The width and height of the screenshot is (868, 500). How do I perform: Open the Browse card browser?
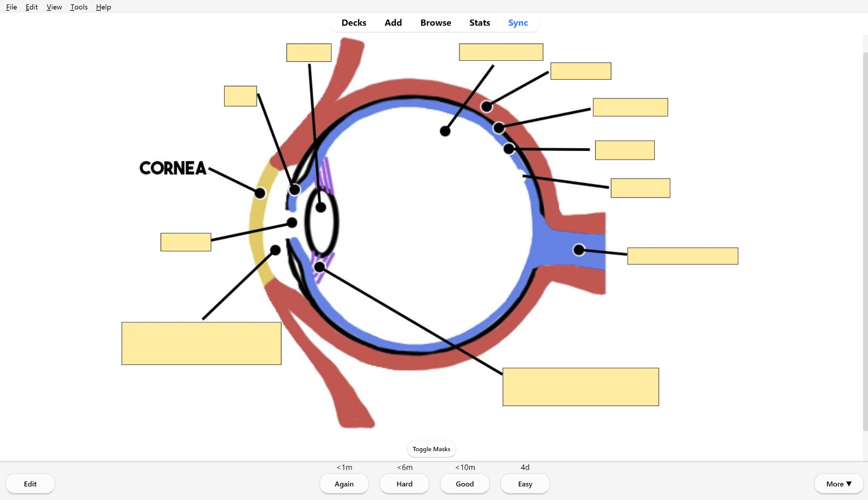click(435, 23)
